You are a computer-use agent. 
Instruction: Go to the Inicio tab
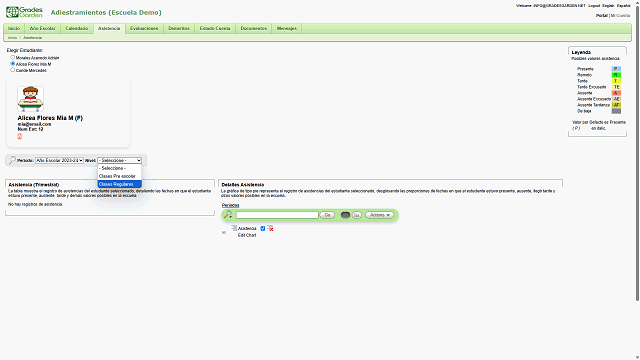[x=14, y=29]
